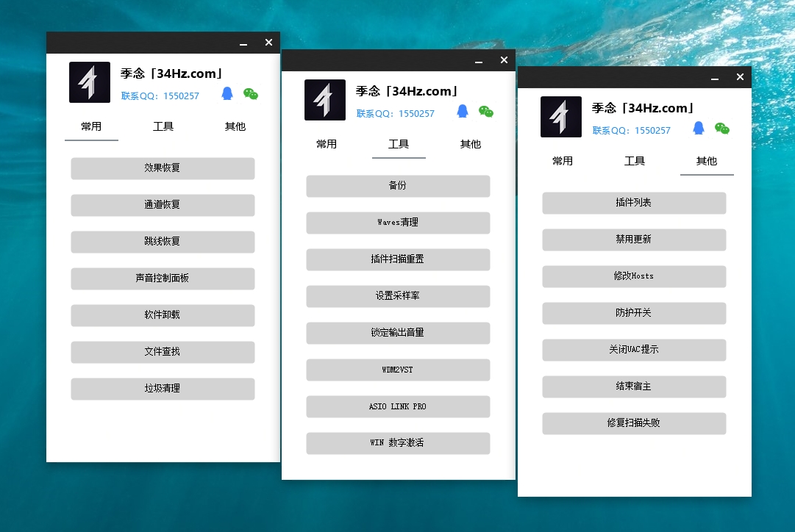
Task: Open 文件查找
Action: click(x=163, y=352)
